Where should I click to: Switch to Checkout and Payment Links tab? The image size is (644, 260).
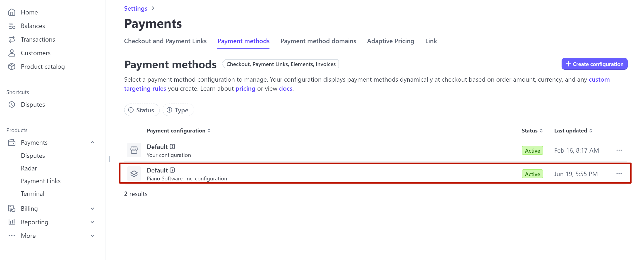165,41
